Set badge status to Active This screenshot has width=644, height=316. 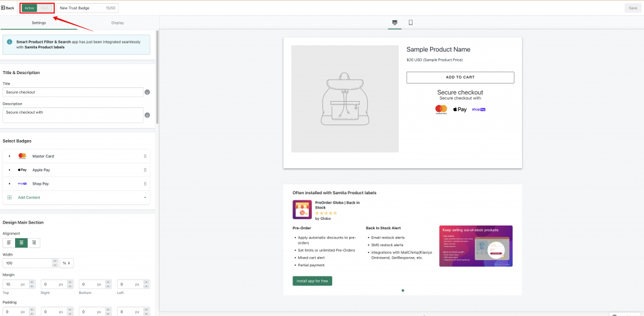click(x=29, y=8)
